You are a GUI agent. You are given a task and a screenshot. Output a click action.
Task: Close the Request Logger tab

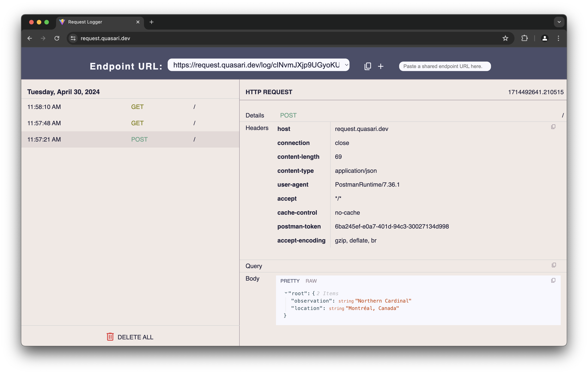coord(138,22)
